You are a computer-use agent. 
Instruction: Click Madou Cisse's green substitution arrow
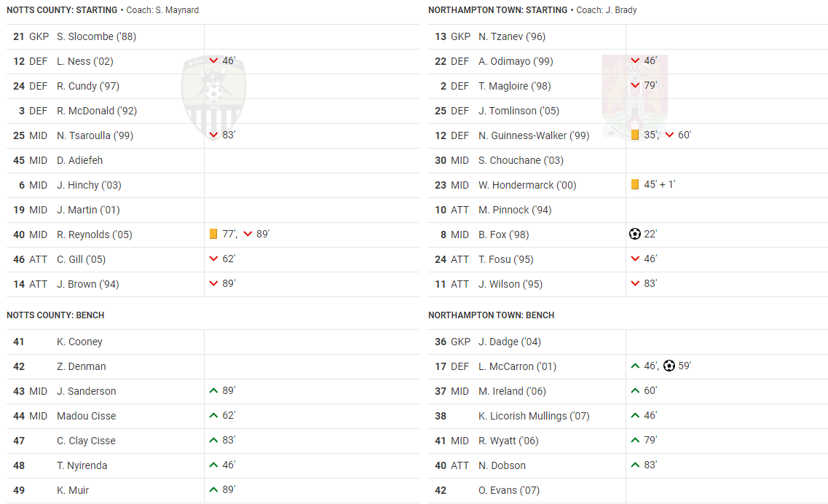point(213,416)
